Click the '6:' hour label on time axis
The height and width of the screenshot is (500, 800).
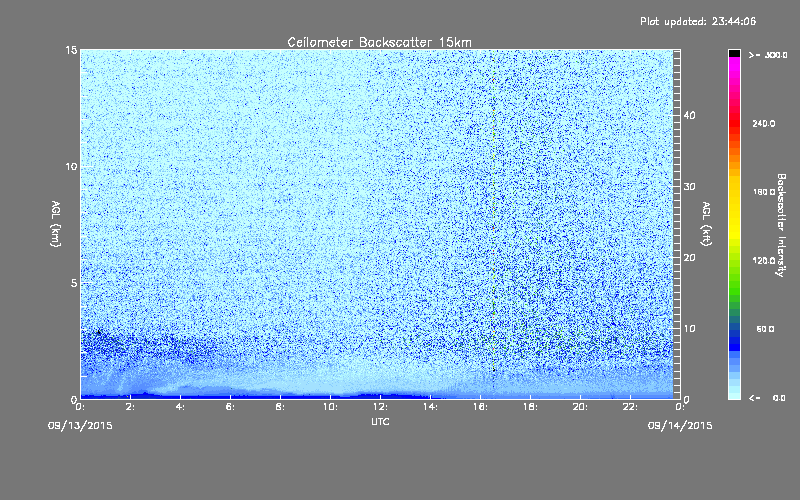(x=230, y=407)
